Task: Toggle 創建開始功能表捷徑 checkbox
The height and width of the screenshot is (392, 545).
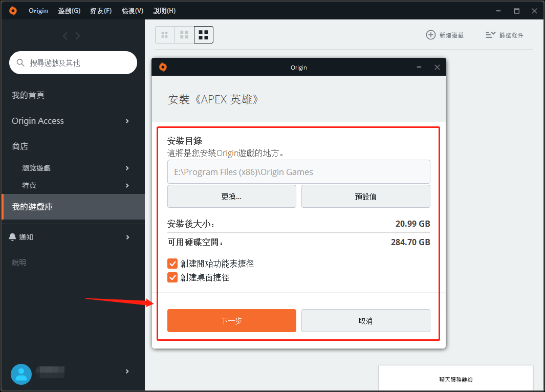Action: [x=172, y=264]
